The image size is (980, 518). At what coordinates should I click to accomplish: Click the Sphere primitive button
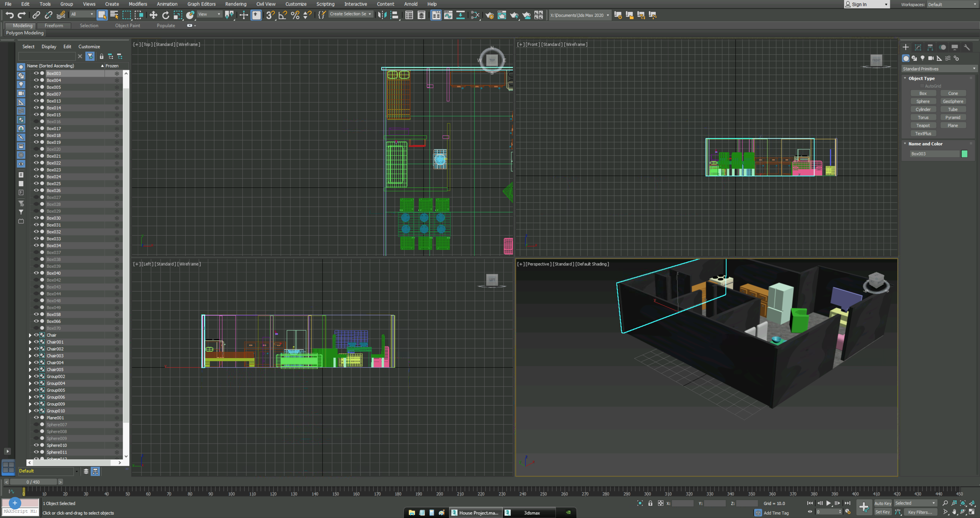click(x=923, y=102)
